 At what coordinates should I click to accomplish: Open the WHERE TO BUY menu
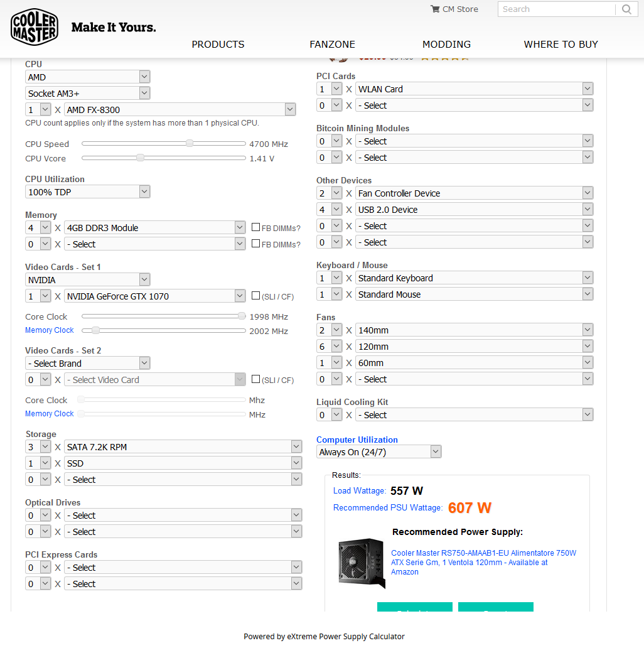point(561,44)
